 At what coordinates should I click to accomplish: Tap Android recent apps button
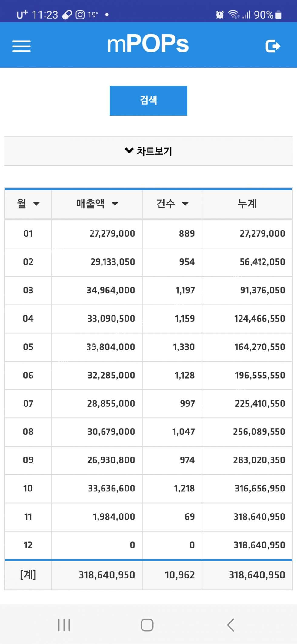point(64,625)
